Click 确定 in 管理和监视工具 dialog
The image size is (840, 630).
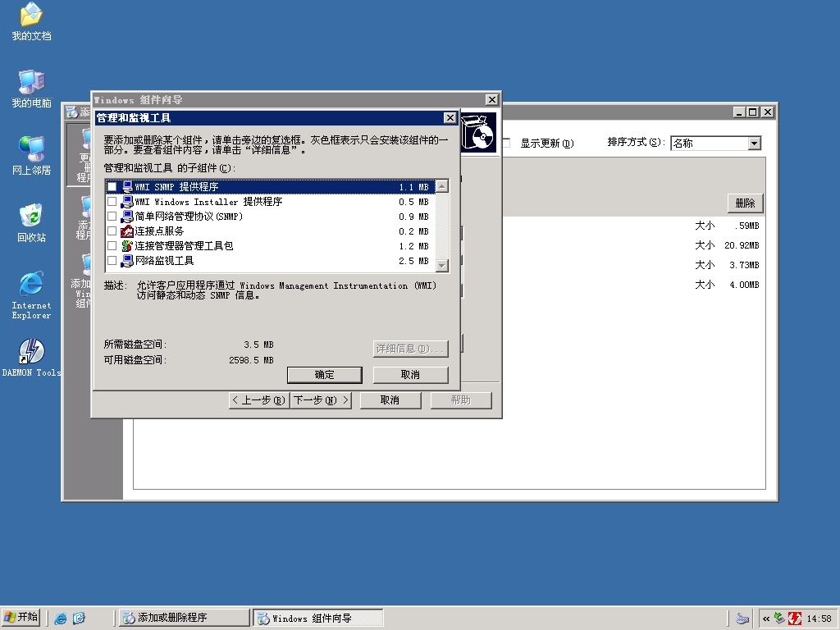click(x=325, y=375)
